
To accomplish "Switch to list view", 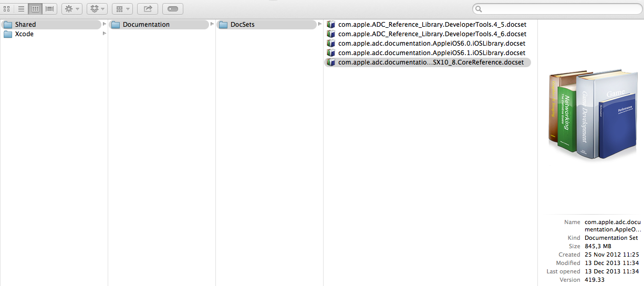I will click(x=21, y=9).
